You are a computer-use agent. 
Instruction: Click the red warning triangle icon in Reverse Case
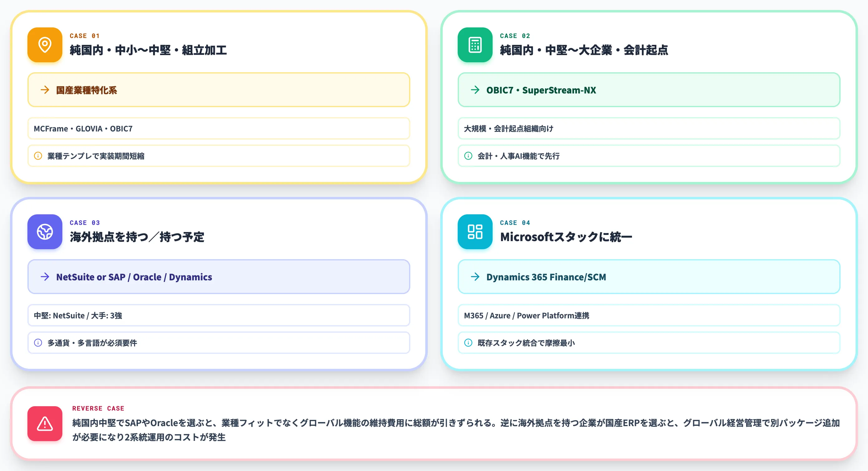click(45, 424)
